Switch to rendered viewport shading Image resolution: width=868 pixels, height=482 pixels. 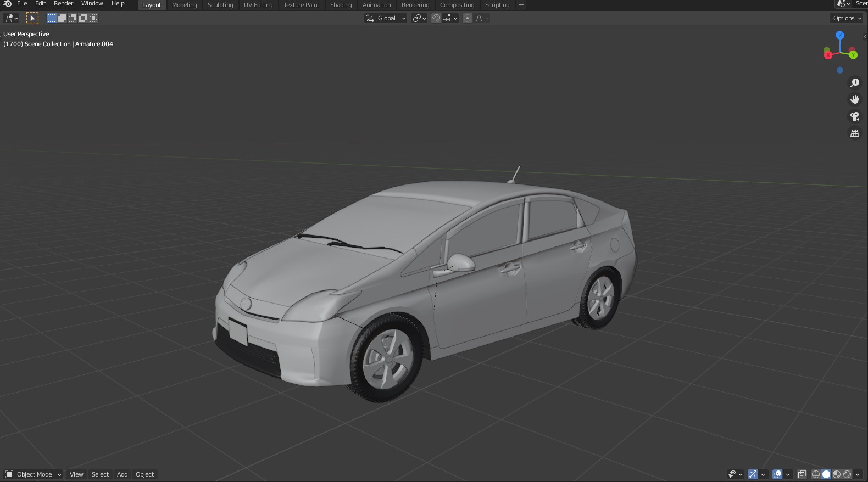click(847, 474)
